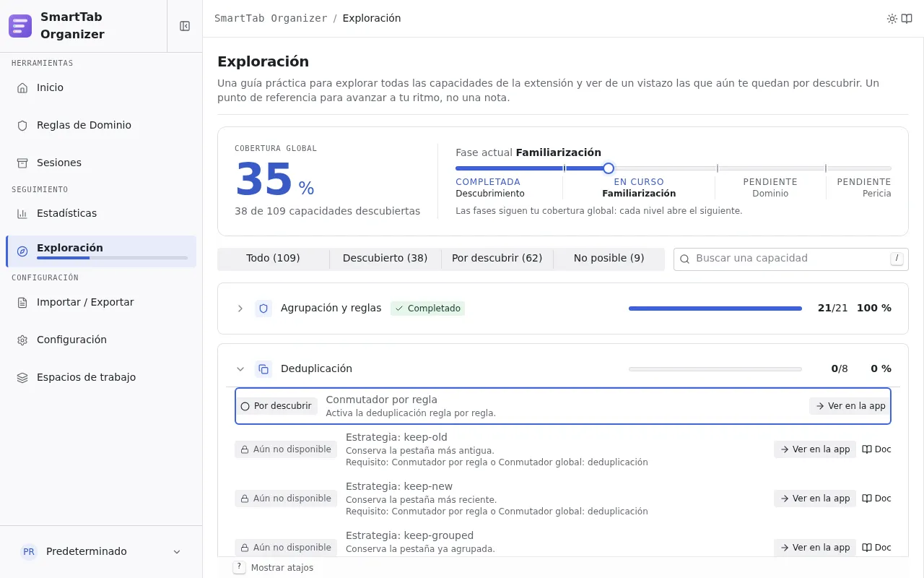Select the Todo (109) filter tab
Screen dimensions: 924x578
(273, 259)
